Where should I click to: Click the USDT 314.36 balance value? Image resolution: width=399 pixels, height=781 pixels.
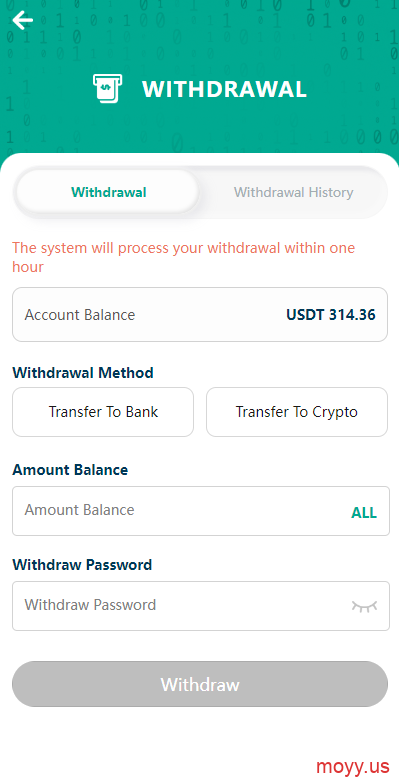coord(331,315)
